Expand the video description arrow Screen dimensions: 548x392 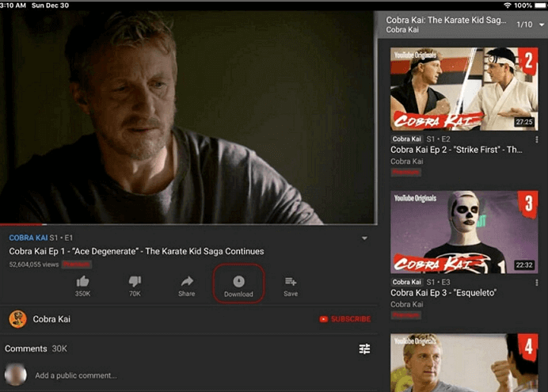point(364,238)
